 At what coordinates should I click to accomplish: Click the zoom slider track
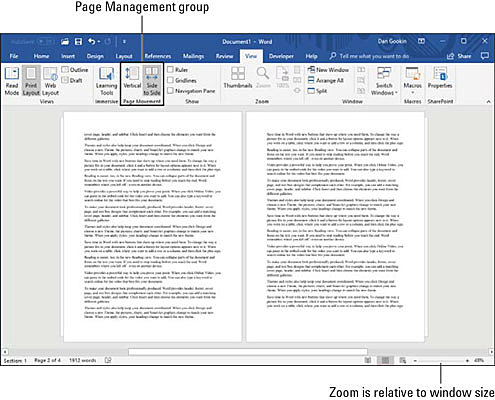[x=441, y=361]
